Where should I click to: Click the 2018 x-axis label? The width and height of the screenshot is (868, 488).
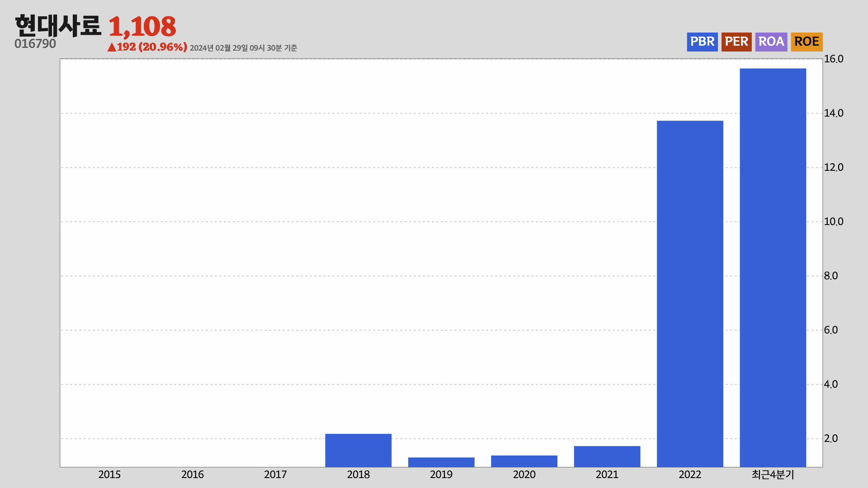[x=359, y=474]
